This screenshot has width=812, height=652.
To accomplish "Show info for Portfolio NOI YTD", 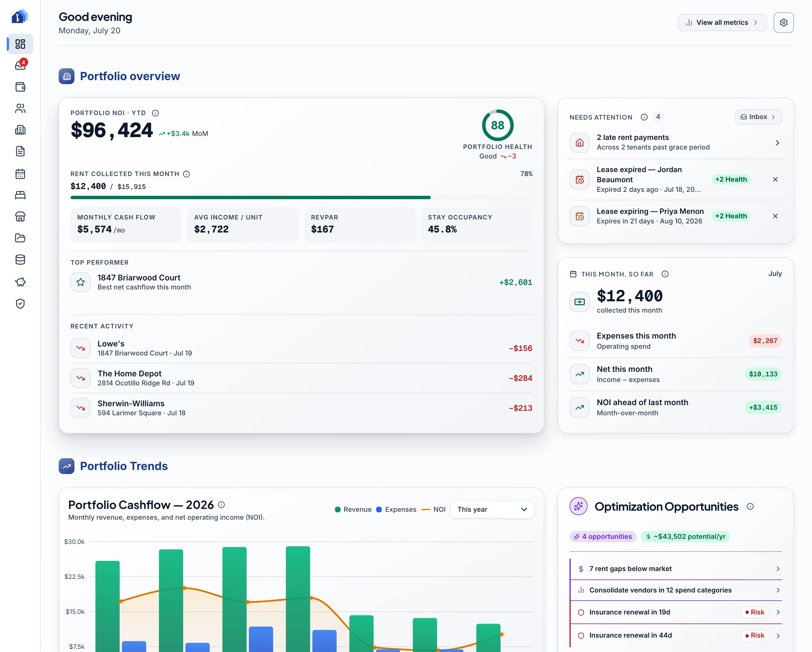I will [x=155, y=113].
